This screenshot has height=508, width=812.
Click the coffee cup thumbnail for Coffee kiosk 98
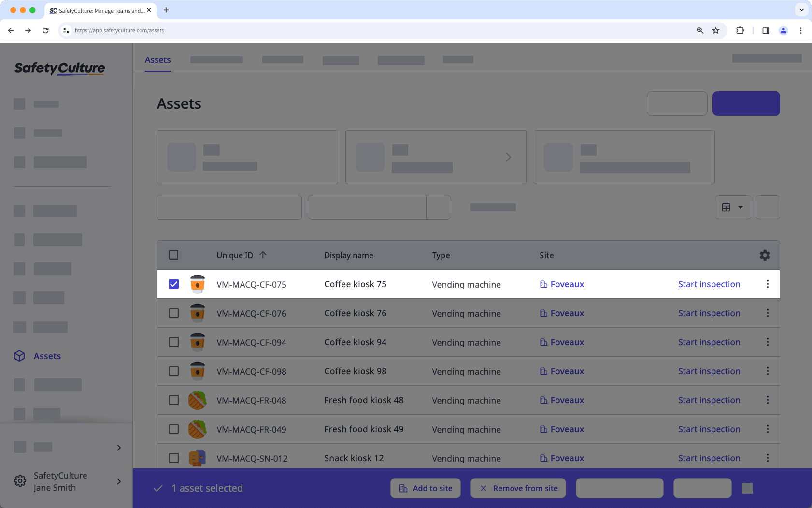[198, 371]
